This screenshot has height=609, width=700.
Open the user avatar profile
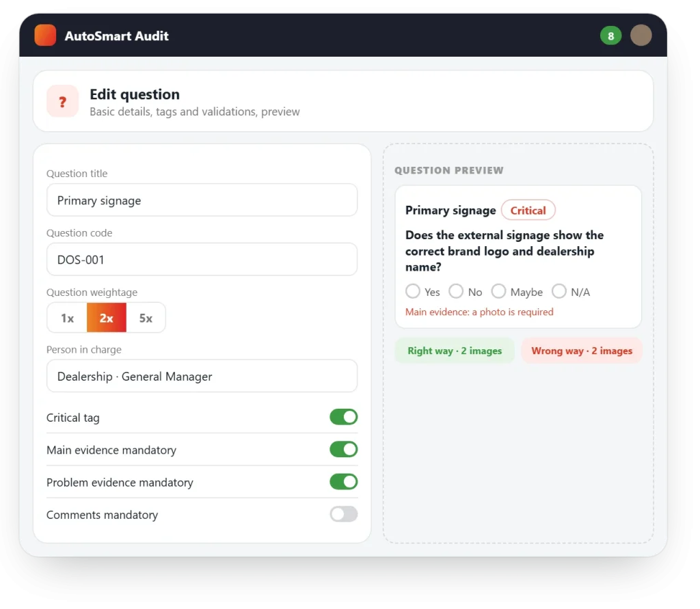coord(641,36)
